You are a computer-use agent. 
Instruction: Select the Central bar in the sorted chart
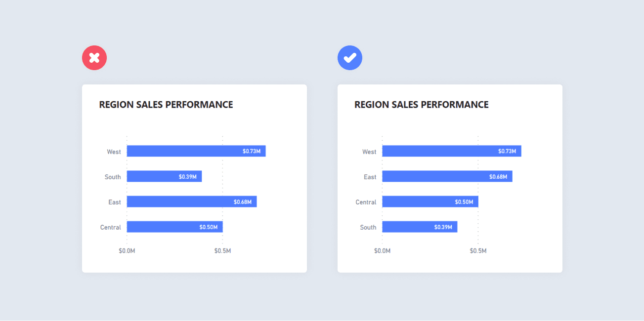[430, 201]
